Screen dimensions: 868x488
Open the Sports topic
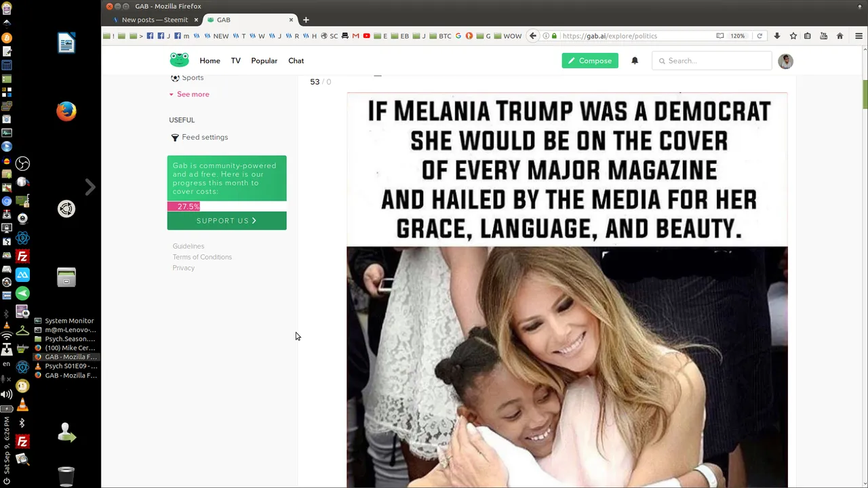click(x=187, y=78)
